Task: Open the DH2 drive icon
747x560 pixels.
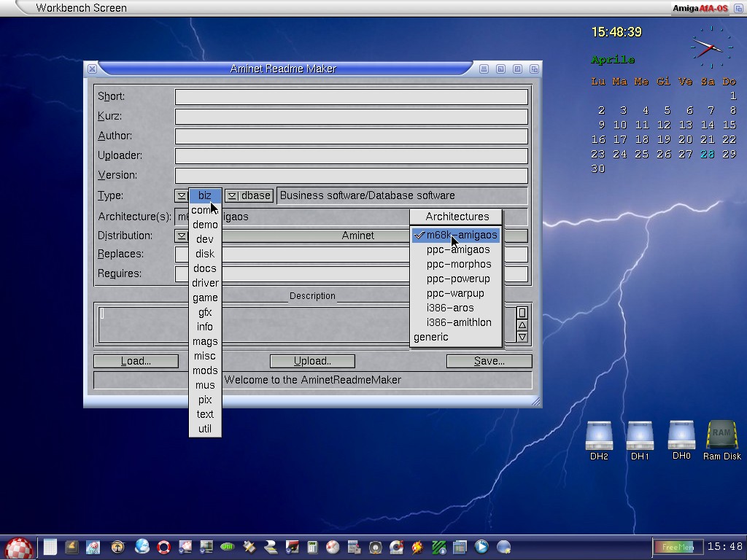Action: click(599, 436)
